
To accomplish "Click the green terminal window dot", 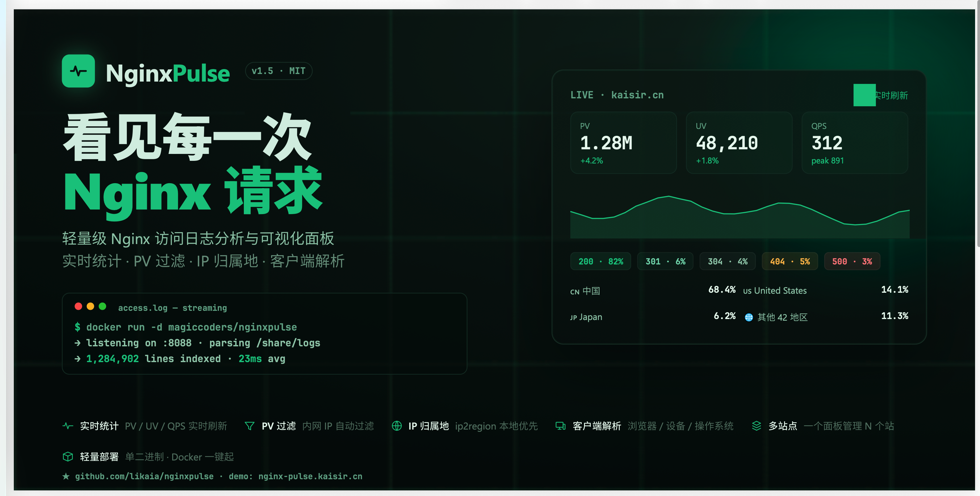I will (102, 307).
